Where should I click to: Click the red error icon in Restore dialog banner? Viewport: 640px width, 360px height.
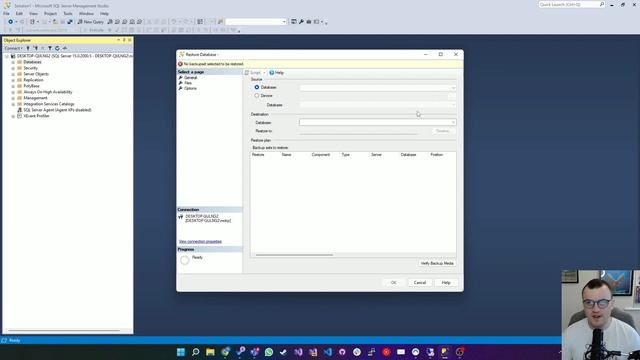180,64
